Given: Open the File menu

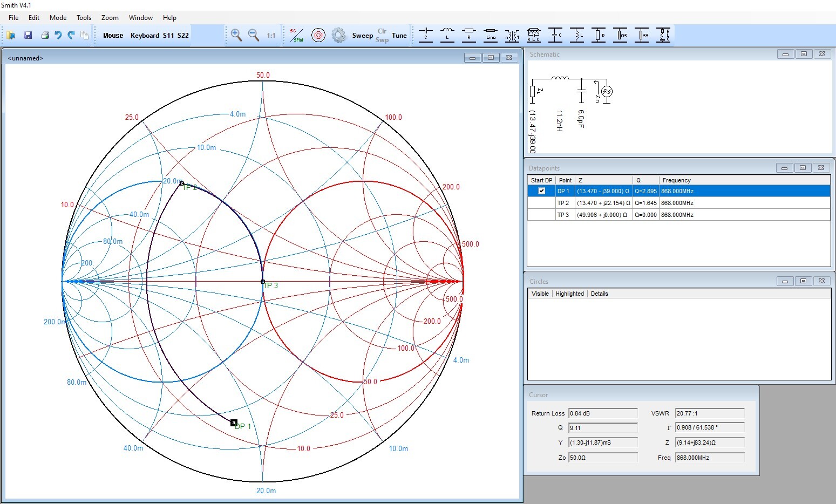Looking at the screenshot, I should click(13, 18).
